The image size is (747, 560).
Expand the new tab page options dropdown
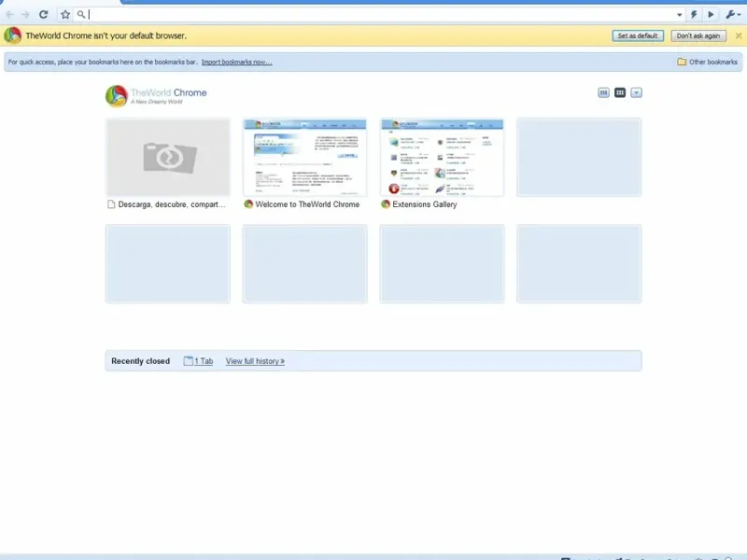pos(636,92)
